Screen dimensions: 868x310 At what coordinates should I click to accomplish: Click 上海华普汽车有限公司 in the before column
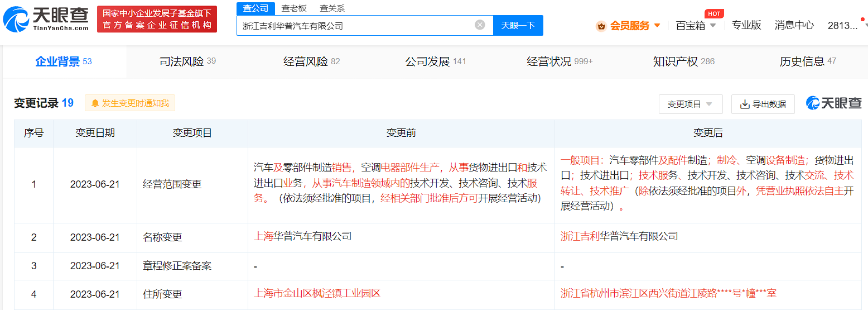pos(303,236)
